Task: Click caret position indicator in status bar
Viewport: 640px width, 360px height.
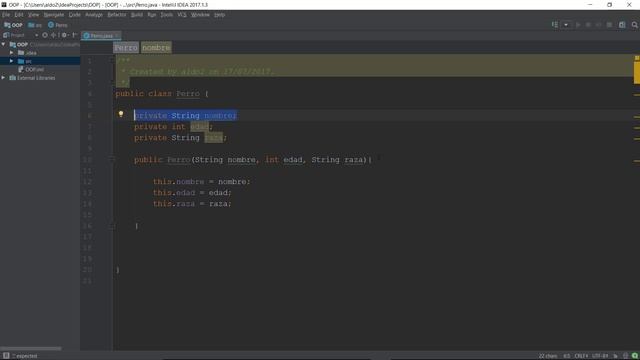Action: (x=567, y=356)
